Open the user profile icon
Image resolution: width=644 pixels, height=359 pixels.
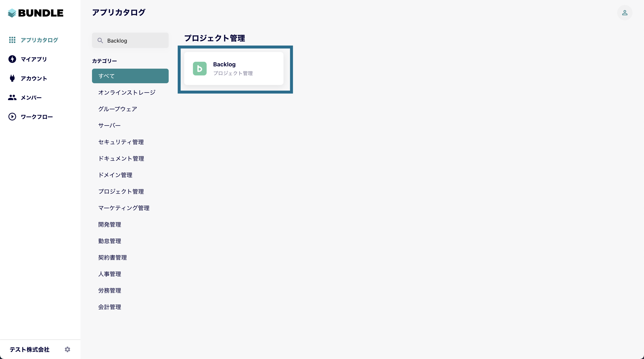click(x=624, y=13)
